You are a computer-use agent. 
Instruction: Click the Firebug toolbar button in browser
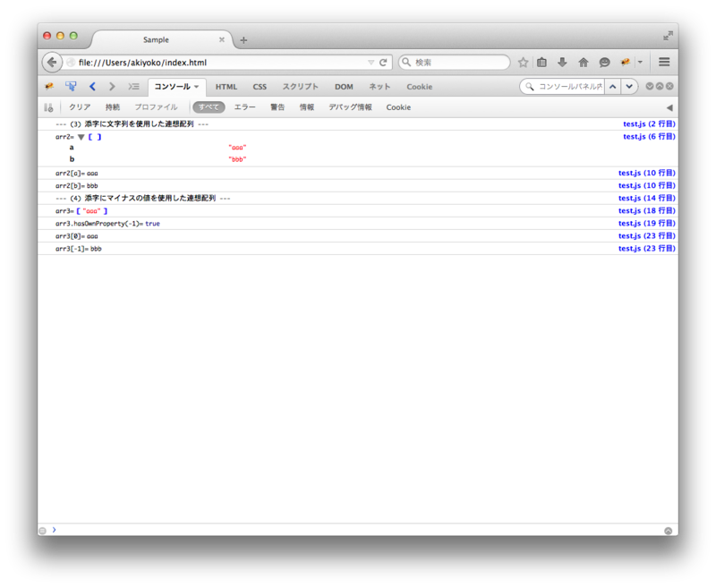point(626,63)
